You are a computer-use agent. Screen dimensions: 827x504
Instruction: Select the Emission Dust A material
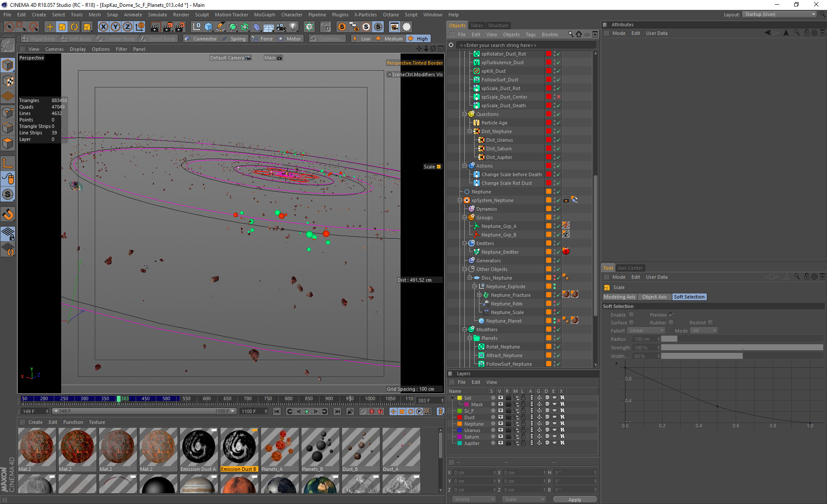199,450
